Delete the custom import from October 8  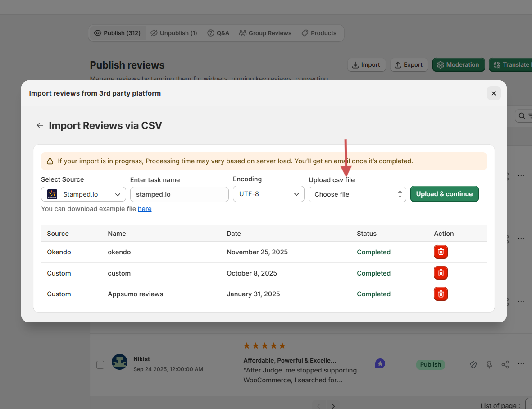[441, 273]
